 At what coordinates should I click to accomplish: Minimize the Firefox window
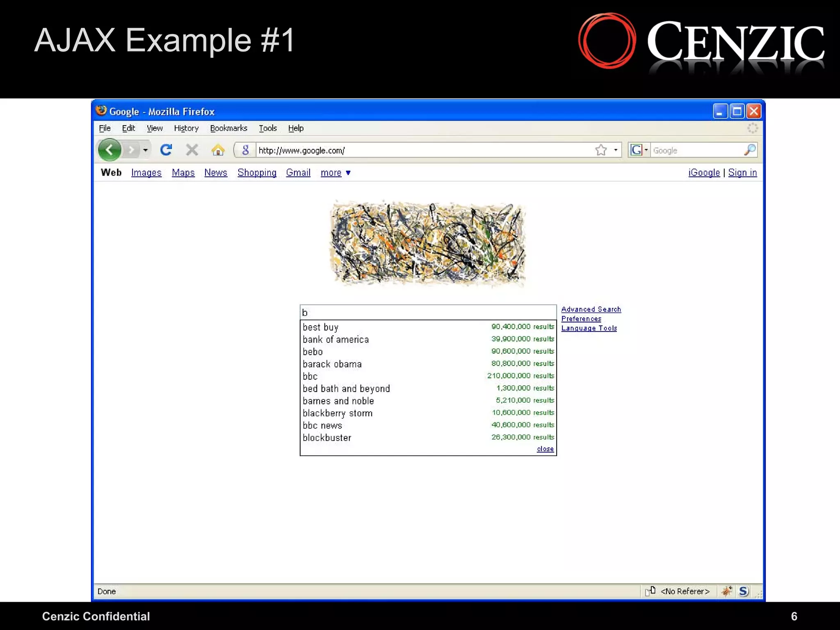(x=720, y=111)
